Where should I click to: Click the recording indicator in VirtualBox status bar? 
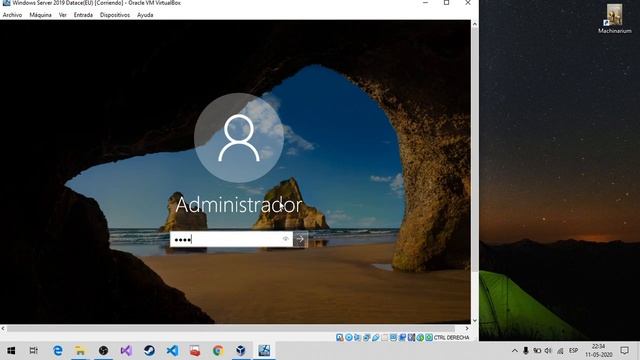402,338
